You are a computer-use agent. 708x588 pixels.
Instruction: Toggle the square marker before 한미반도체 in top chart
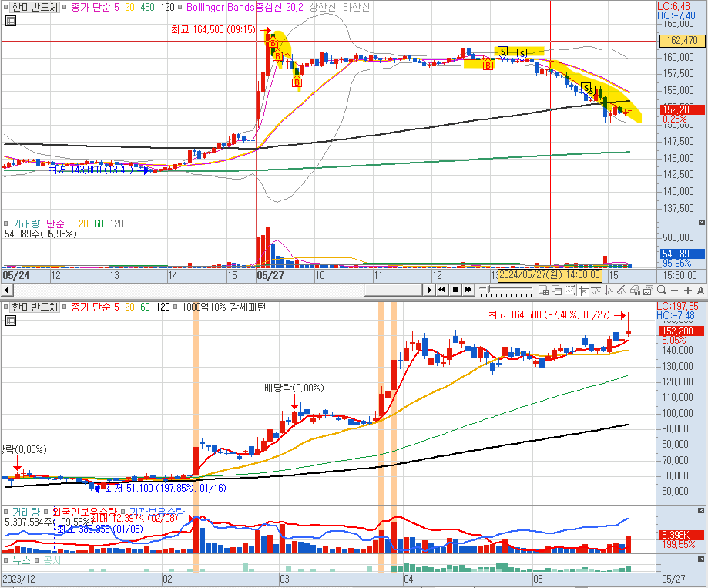tap(5, 7)
